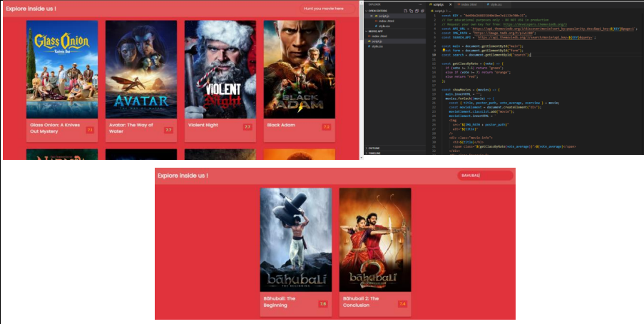Click script.js breadcrumb above the code

[x=439, y=11]
